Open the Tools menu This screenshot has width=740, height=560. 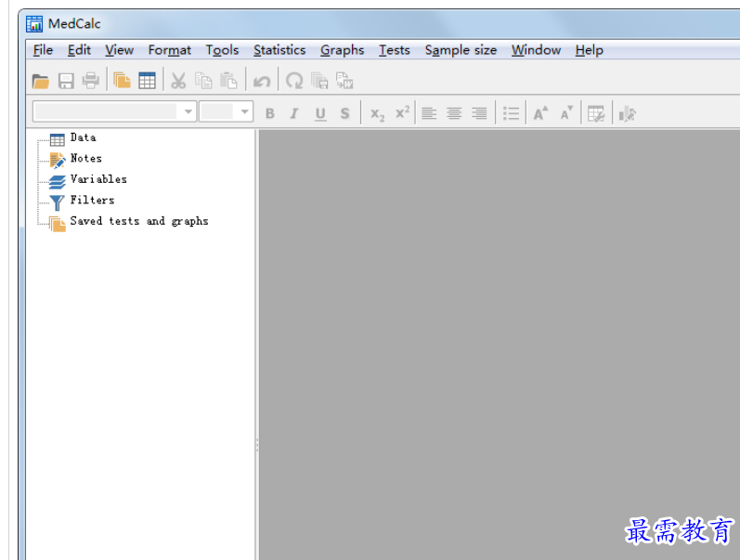tap(222, 50)
